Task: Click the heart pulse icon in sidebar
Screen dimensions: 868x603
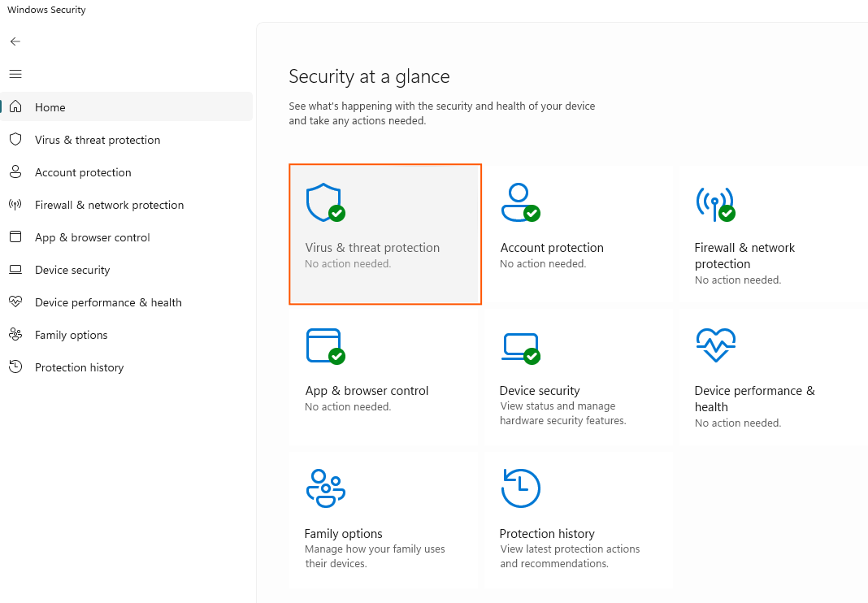Action: pyautogui.click(x=15, y=301)
